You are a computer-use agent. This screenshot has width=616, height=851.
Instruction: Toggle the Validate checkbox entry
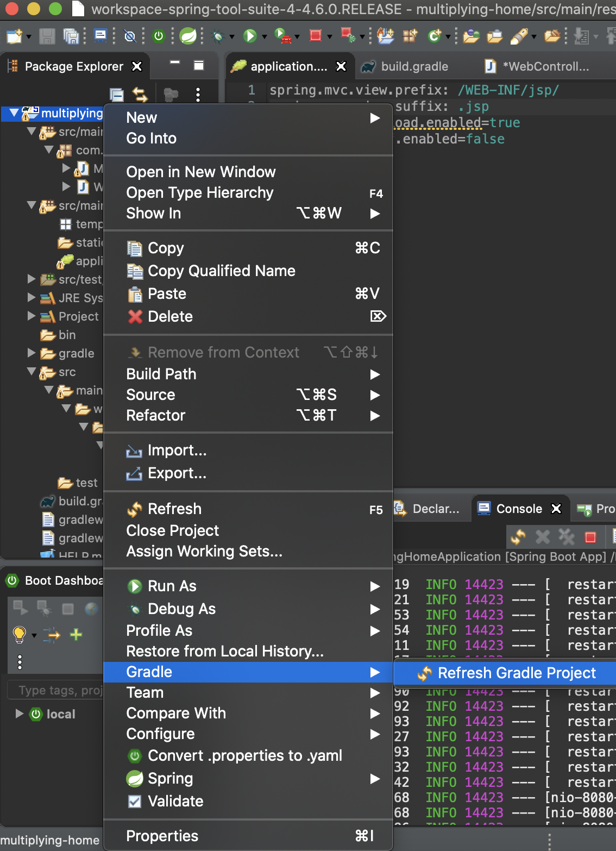(248, 801)
